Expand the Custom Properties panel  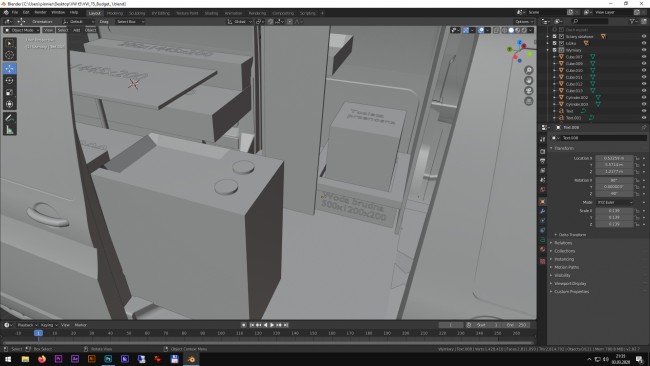click(570, 291)
